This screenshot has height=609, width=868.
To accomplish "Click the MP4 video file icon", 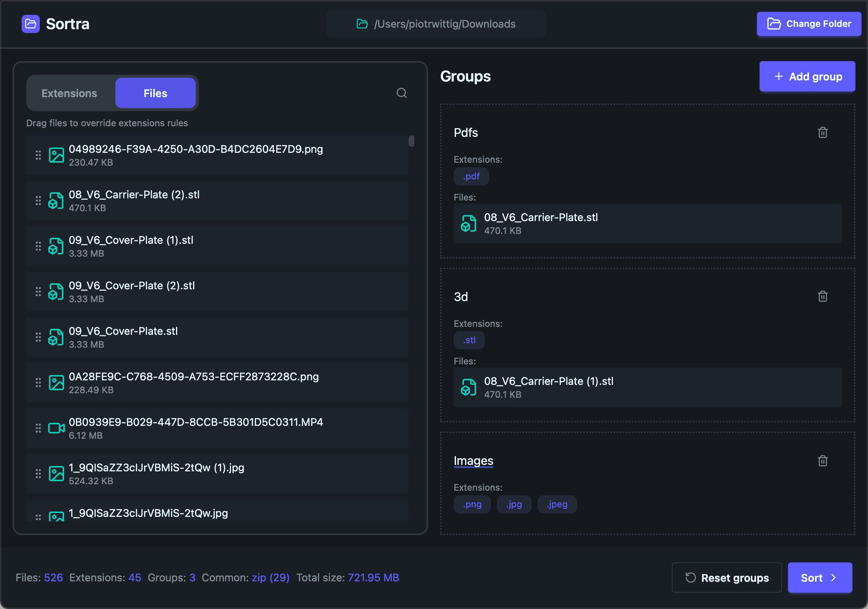I will tap(56, 428).
